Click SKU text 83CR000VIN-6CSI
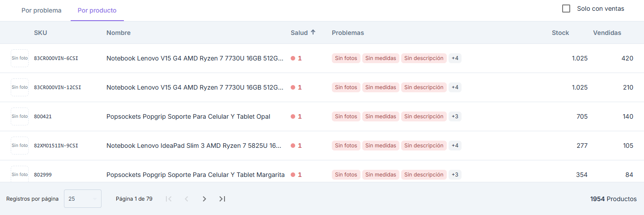644x215 pixels. pos(56,58)
